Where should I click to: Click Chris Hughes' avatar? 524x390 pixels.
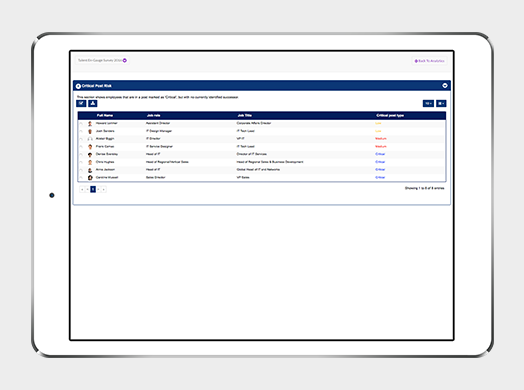tap(90, 162)
